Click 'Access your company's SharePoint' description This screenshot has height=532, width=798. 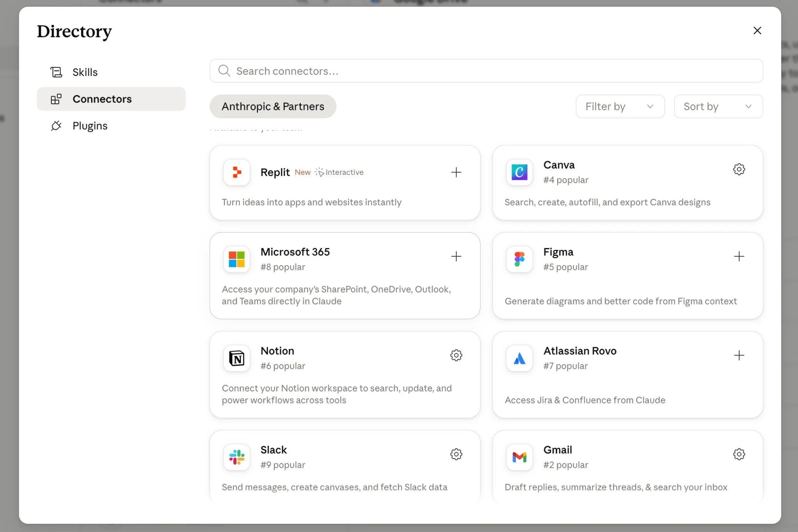[x=336, y=295]
